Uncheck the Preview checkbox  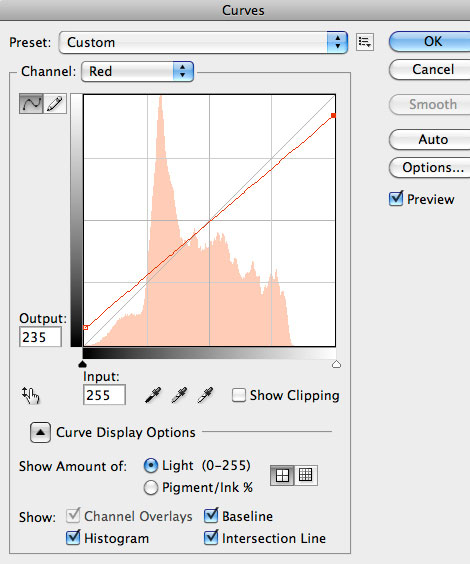396,199
